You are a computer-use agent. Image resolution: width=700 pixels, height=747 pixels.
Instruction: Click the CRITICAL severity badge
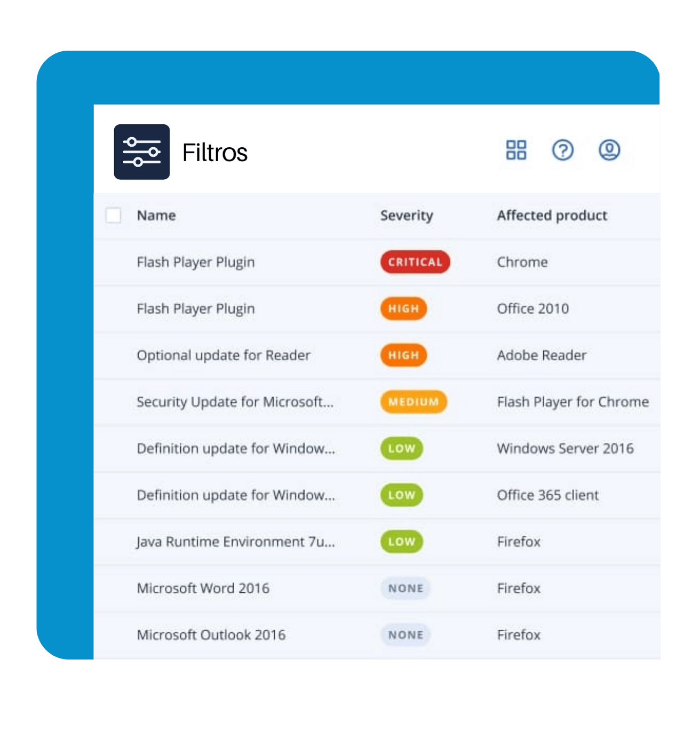[415, 262]
